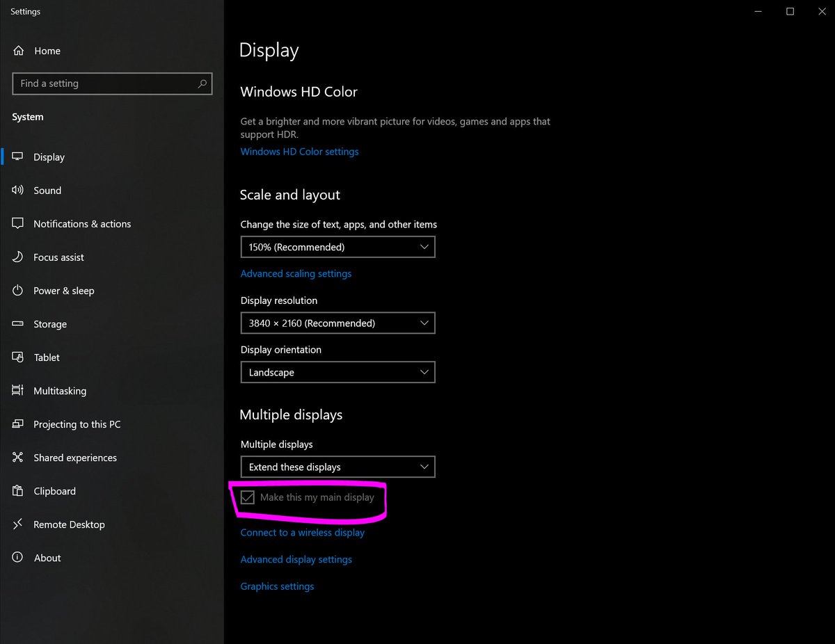Select Projecting to this PC
The width and height of the screenshot is (835, 644).
77,424
